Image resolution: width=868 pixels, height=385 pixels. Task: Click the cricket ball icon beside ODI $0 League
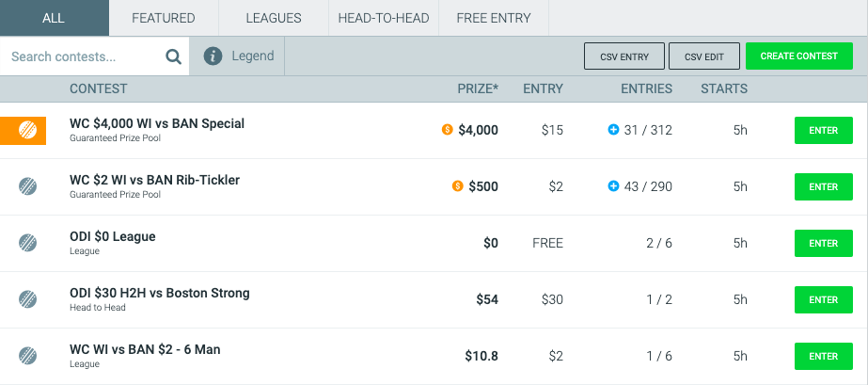(27, 243)
